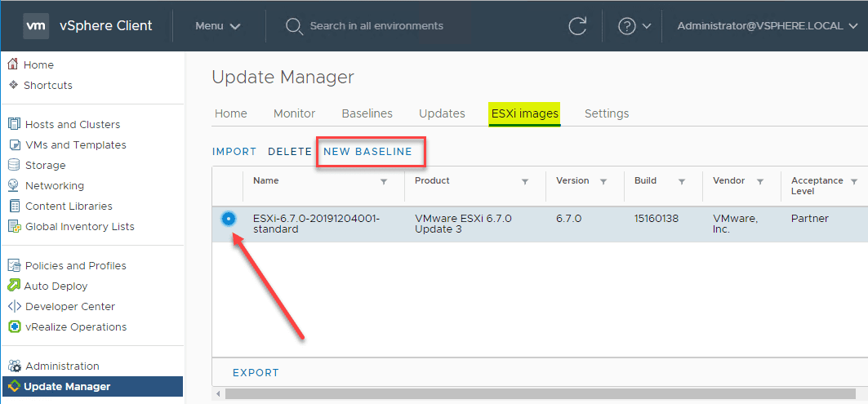Click the refresh icon in header
This screenshot has height=404, width=868.
(577, 26)
